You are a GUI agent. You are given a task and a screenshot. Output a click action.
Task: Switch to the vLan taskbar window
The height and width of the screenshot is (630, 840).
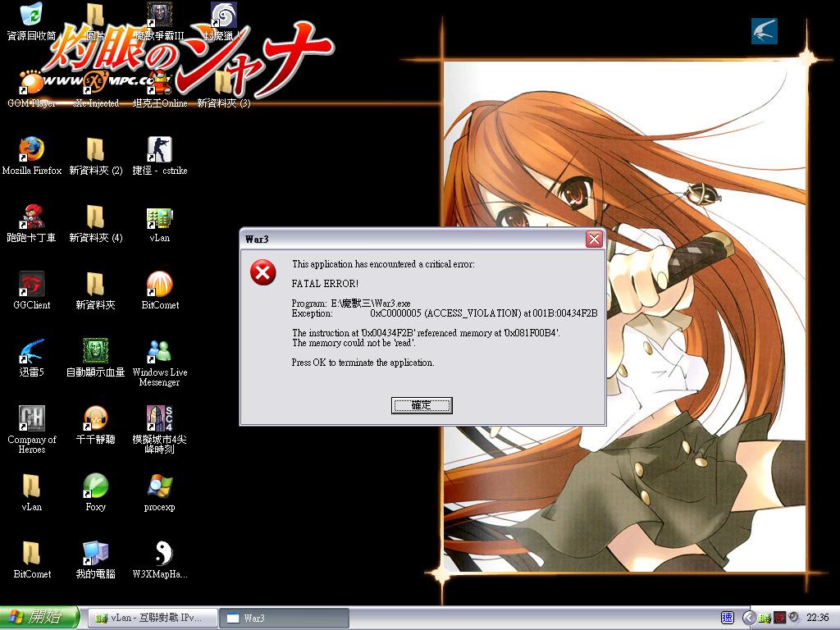point(153,618)
